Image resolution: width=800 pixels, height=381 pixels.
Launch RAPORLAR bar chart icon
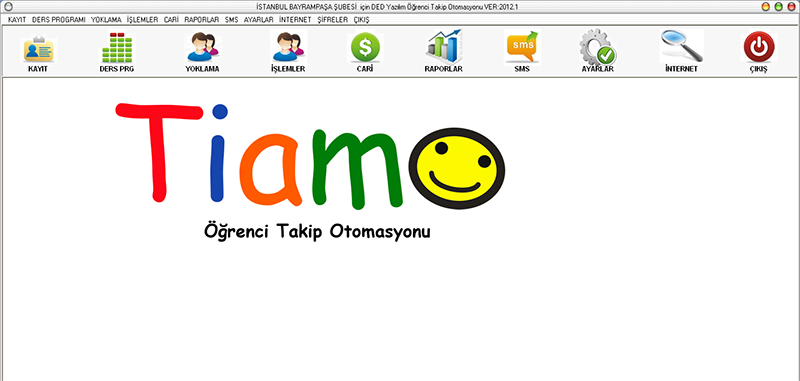click(443, 46)
